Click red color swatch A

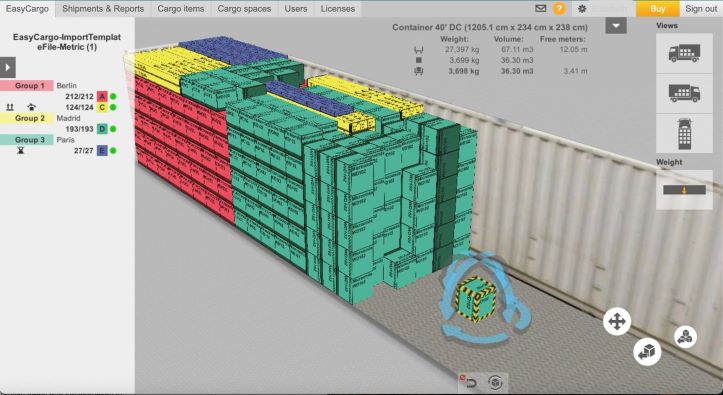tap(102, 96)
